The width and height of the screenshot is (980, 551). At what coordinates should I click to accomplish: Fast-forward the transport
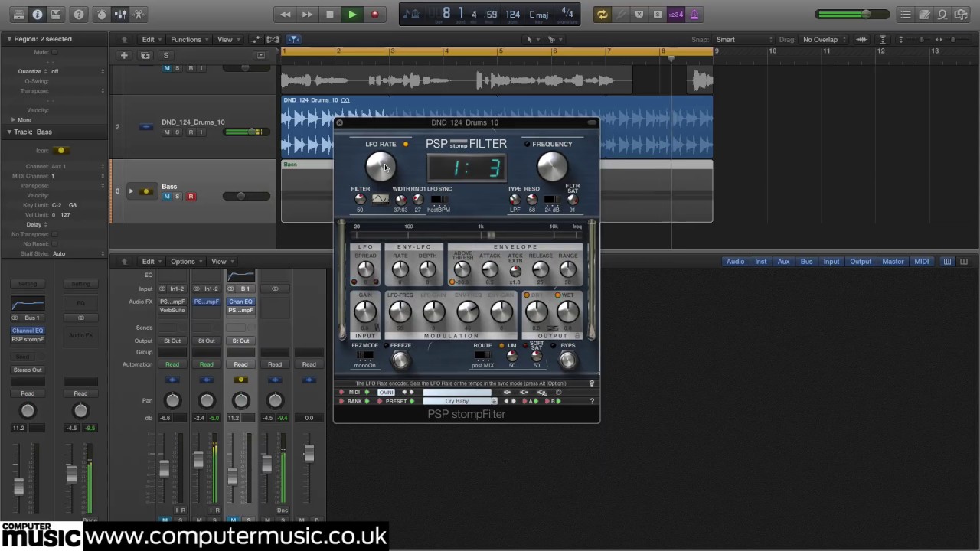click(307, 15)
